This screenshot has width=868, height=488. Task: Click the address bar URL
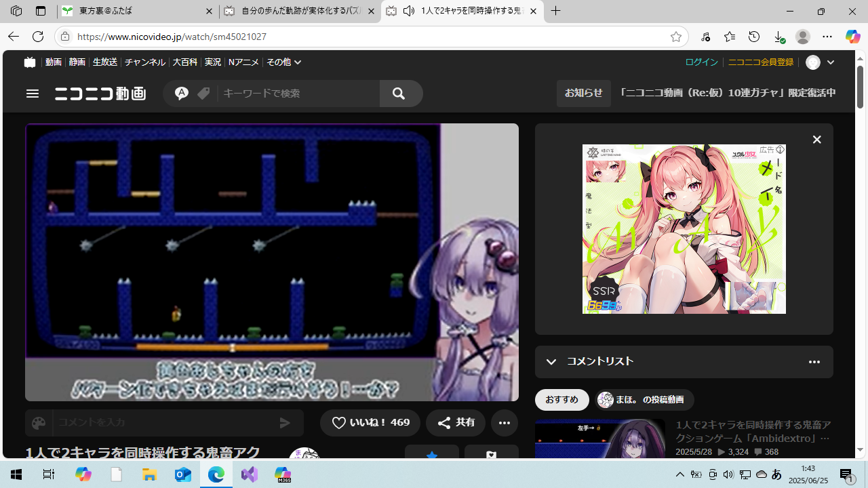tap(172, 37)
